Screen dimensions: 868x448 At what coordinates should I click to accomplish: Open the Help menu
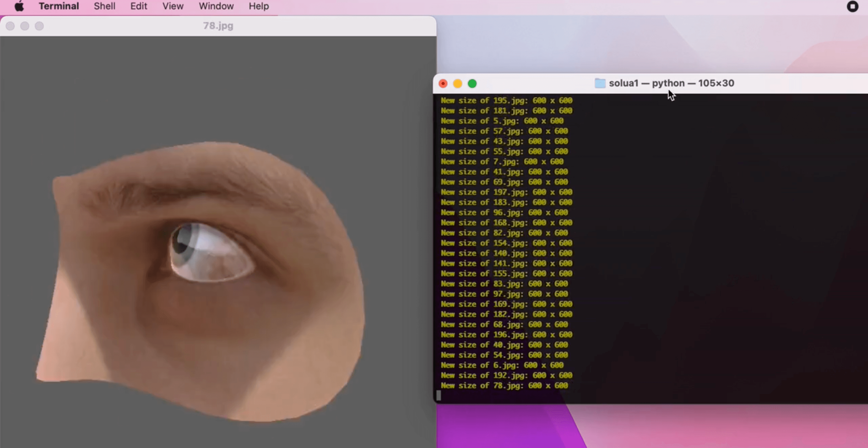[x=258, y=6]
